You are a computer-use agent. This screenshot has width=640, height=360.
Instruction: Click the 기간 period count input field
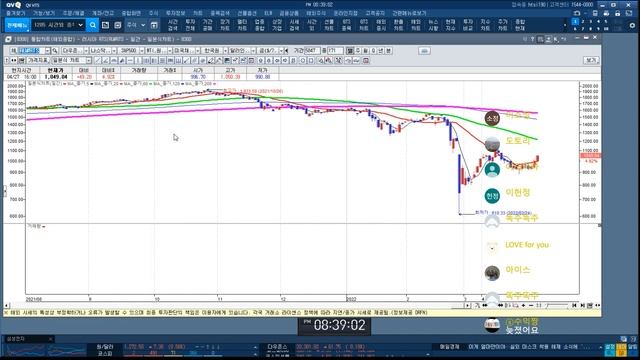(x=312, y=51)
